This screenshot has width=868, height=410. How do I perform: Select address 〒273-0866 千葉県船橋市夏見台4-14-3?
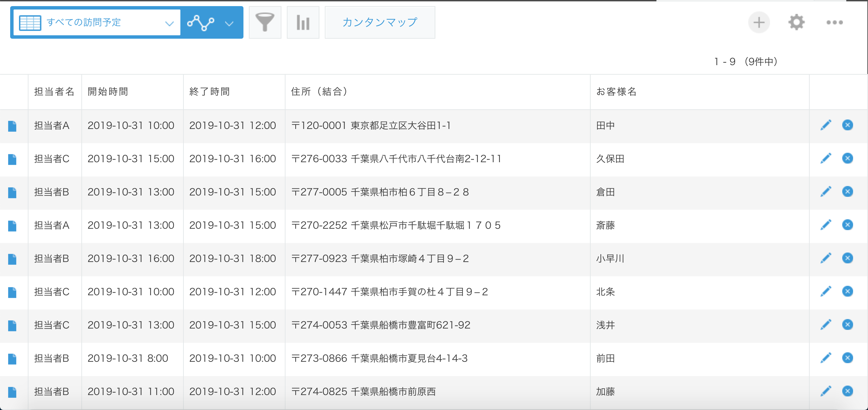[379, 358]
